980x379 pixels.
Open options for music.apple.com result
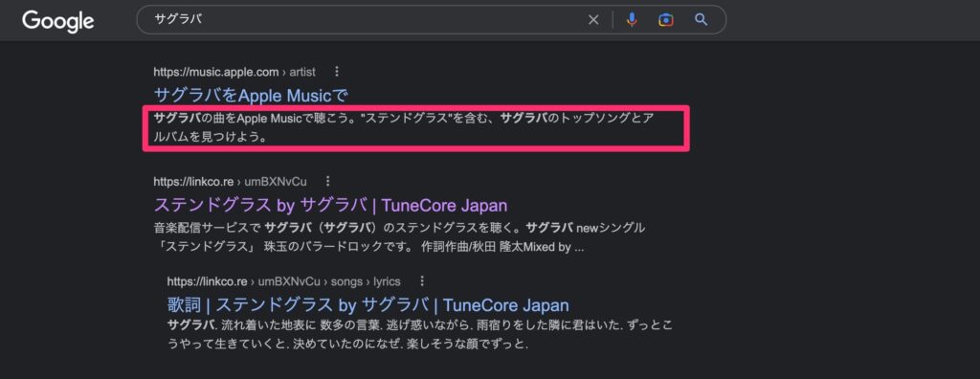click(x=338, y=71)
